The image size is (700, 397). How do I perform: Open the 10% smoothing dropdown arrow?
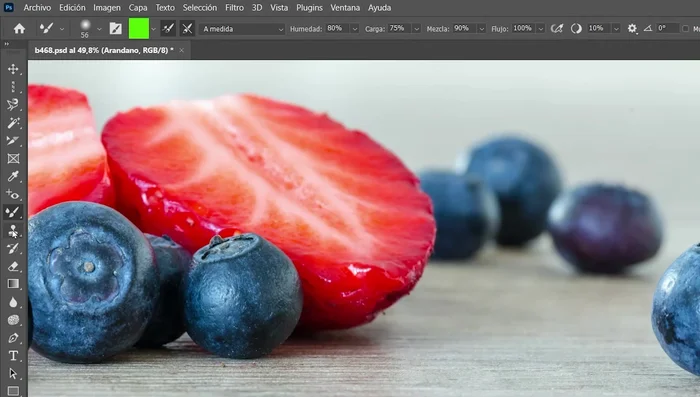coord(616,29)
